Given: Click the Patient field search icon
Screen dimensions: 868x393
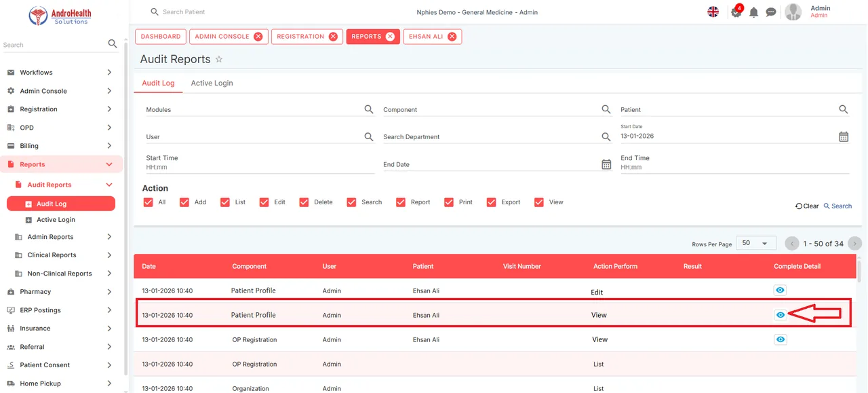Looking at the screenshot, I should click(x=844, y=109).
